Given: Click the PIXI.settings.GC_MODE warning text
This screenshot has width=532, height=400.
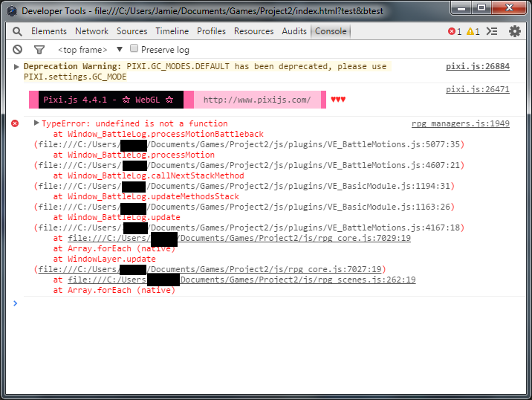Looking at the screenshot, I should tap(75, 77).
